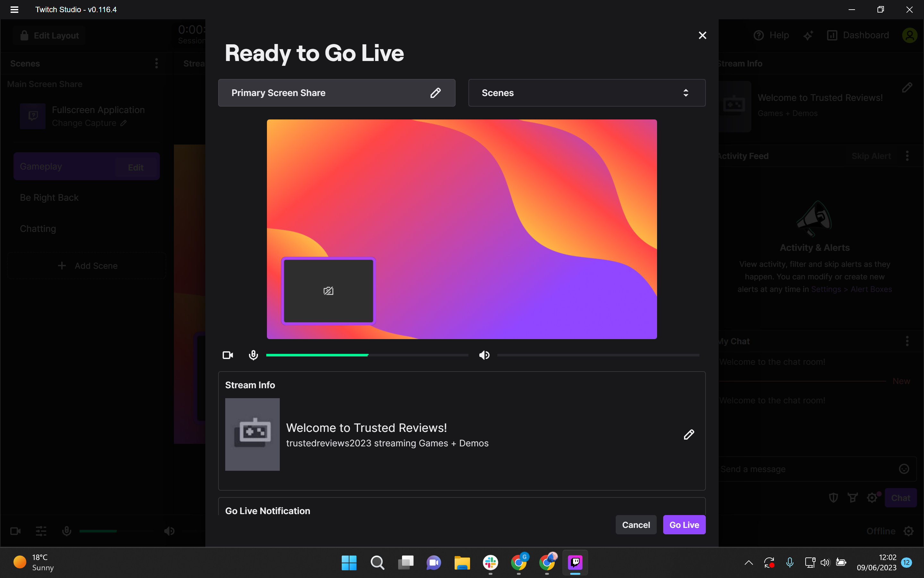
Task: Switch to Twitch Studio taskbar icon
Action: [x=575, y=563]
